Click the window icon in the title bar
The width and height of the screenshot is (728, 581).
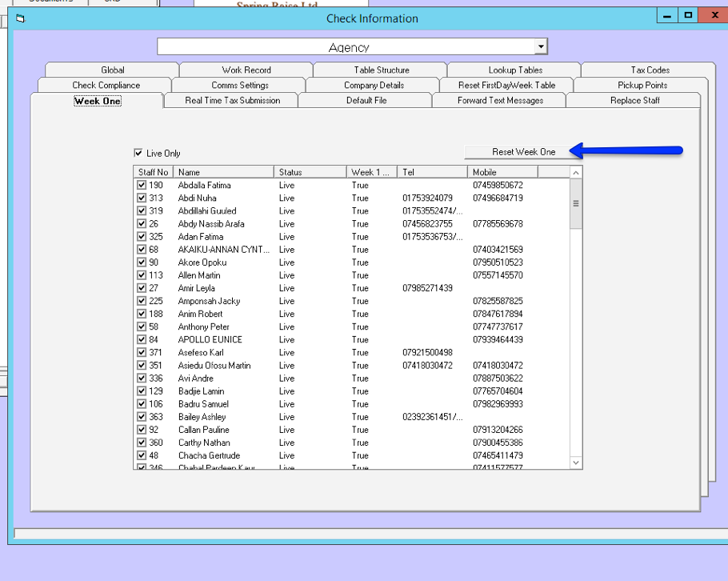(x=21, y=18)
